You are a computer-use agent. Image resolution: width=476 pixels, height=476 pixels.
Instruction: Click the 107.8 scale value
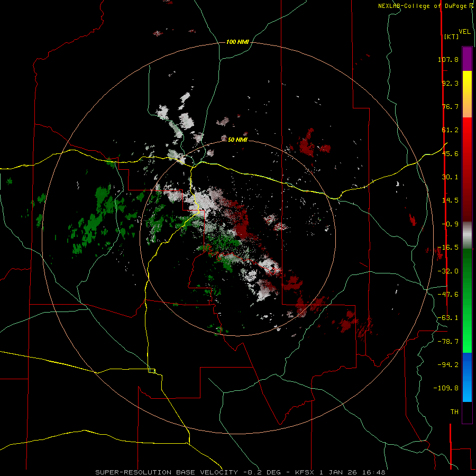coord(448,59)
